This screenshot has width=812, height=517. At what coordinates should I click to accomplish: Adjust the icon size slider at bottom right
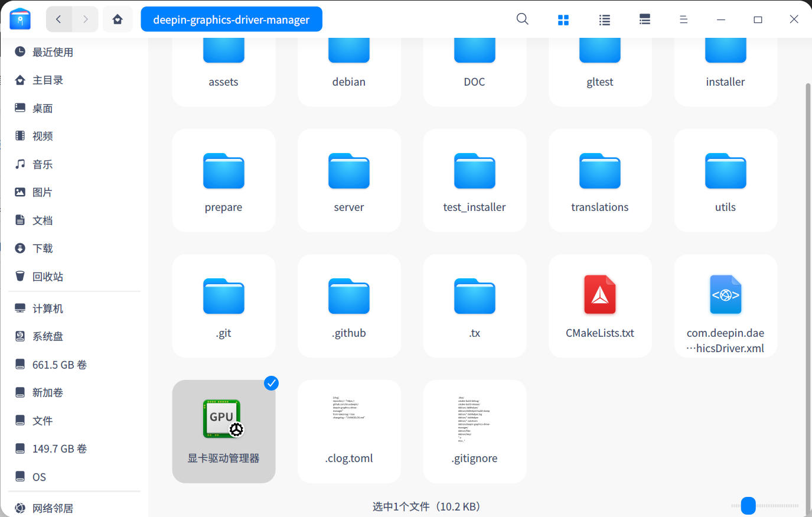(x=748, y=506)
